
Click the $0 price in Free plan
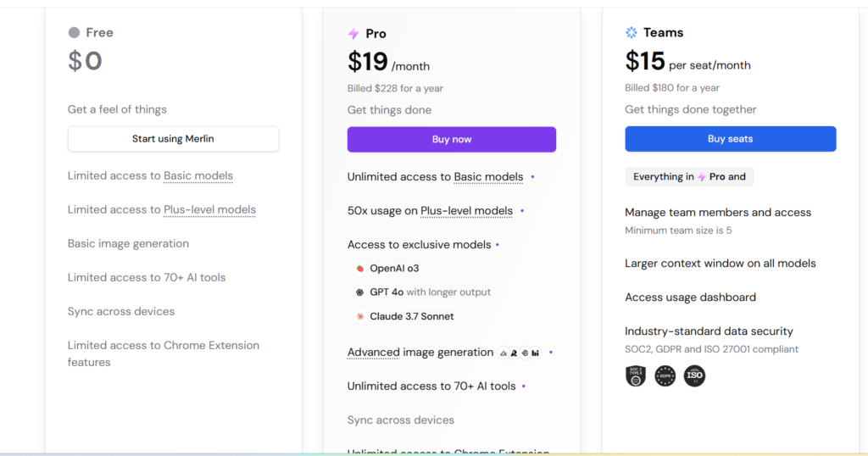86,61
